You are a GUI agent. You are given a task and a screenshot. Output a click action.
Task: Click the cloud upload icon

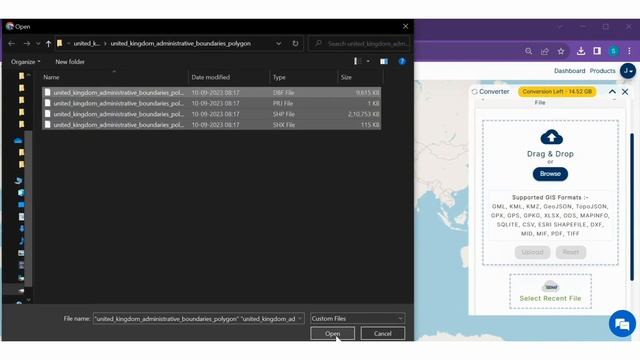point(551,137)
